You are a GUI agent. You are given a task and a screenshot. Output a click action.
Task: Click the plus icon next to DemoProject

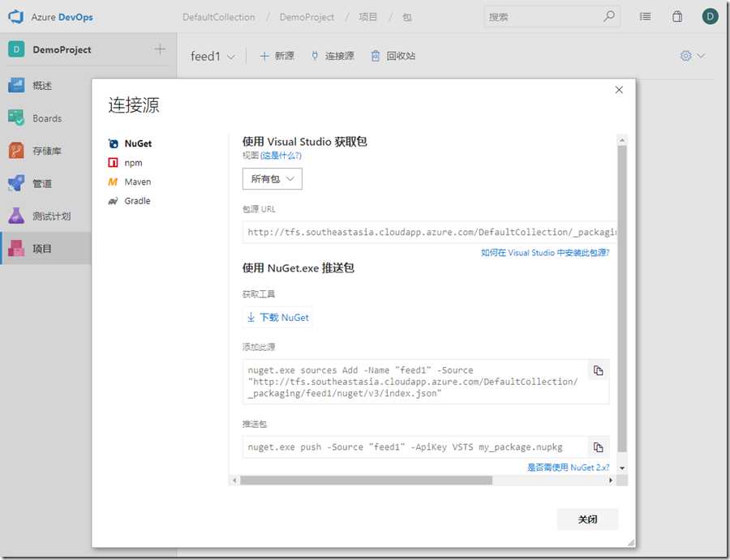pos(160,49)
